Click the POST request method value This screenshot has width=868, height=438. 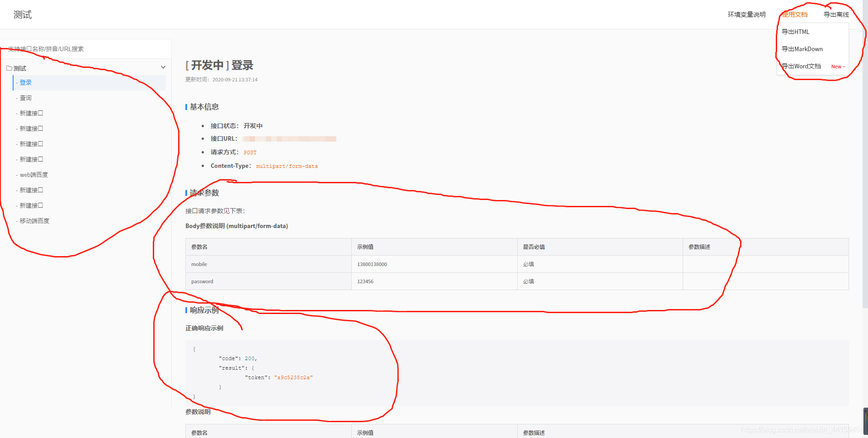click(x=250, y=152)
